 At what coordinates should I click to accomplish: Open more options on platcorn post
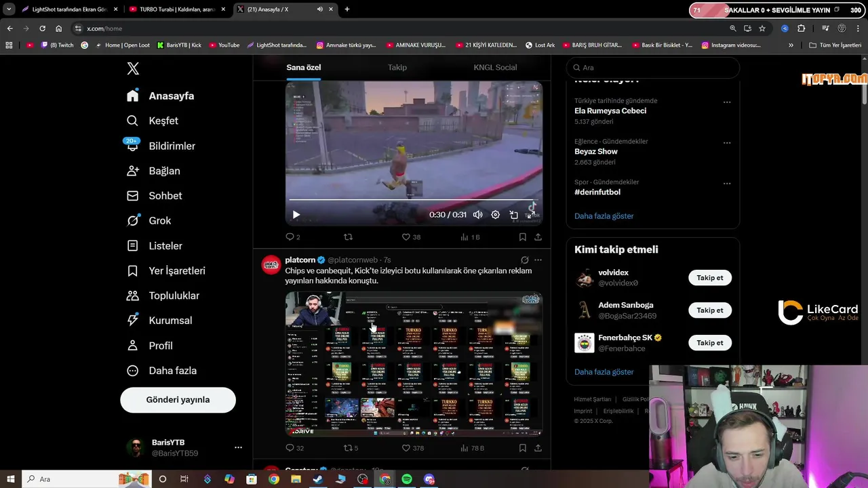[x=538, y=260]
